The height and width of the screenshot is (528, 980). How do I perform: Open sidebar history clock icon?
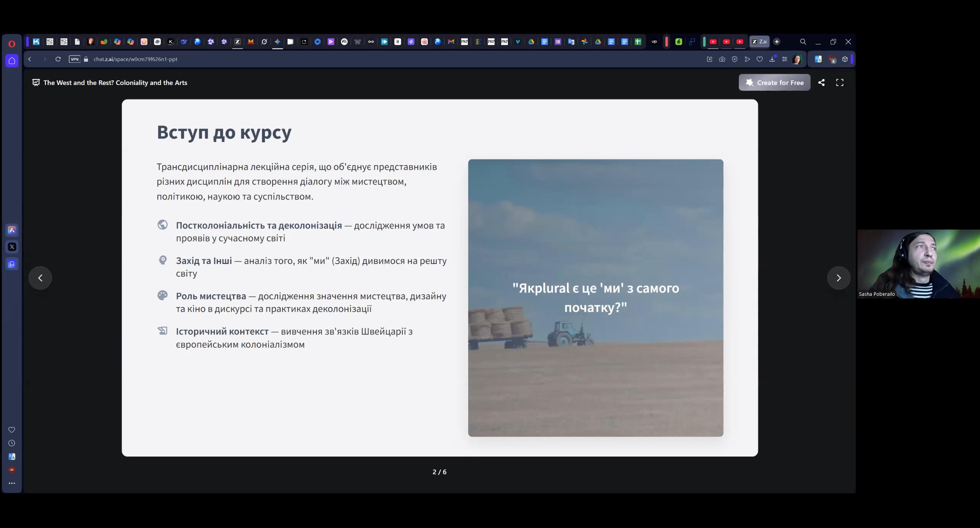tap(12, 443)
